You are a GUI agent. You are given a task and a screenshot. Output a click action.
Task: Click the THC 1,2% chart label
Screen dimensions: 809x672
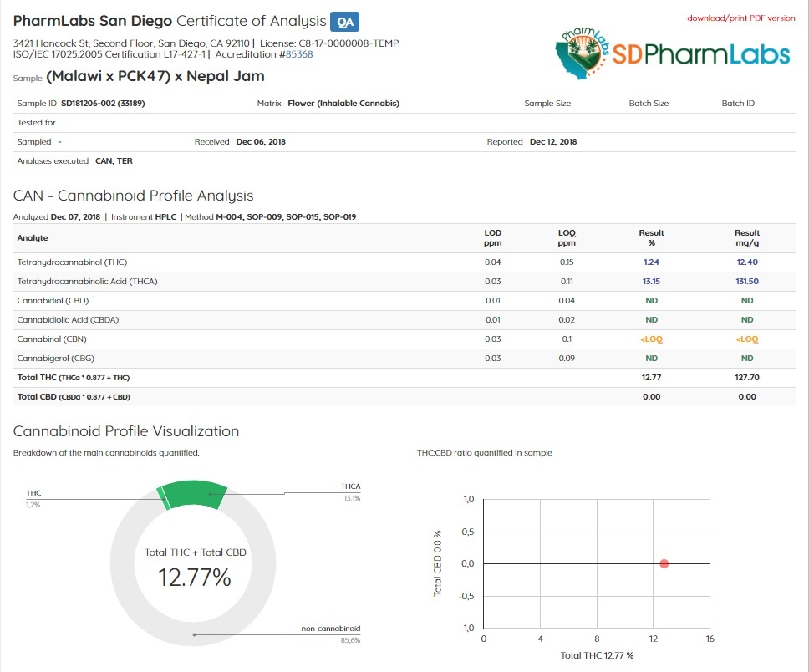[33, 499]
